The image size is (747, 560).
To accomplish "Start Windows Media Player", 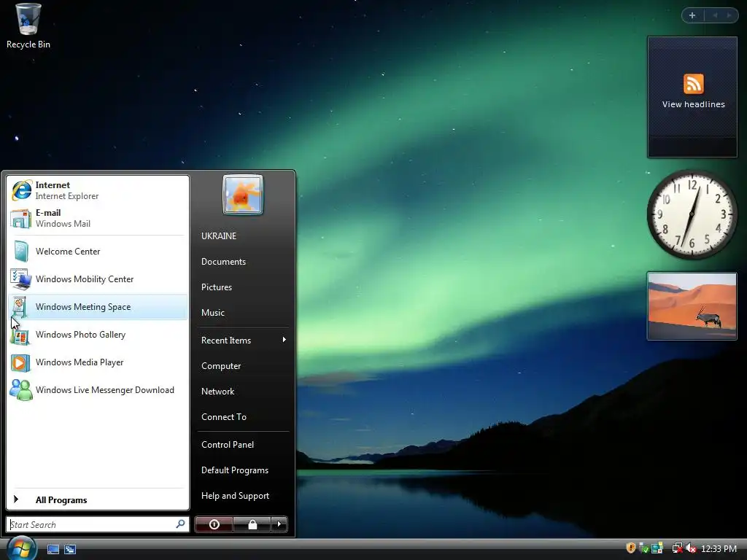I will click(x=98, y=362).
